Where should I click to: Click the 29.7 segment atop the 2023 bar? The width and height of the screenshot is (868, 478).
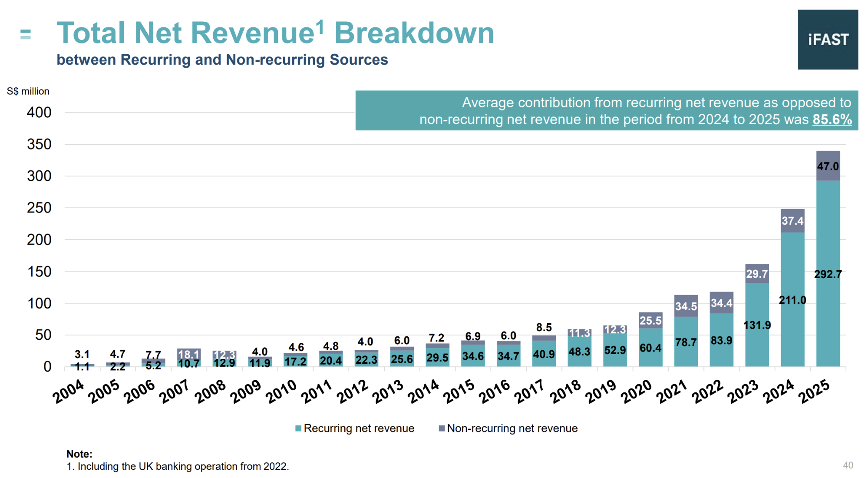[x=757, y=274]
